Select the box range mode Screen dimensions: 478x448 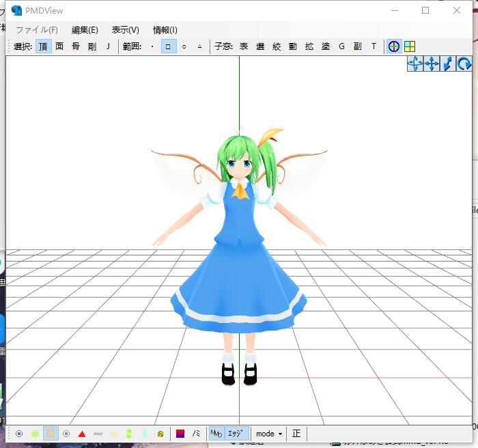(x=168, y=46)
